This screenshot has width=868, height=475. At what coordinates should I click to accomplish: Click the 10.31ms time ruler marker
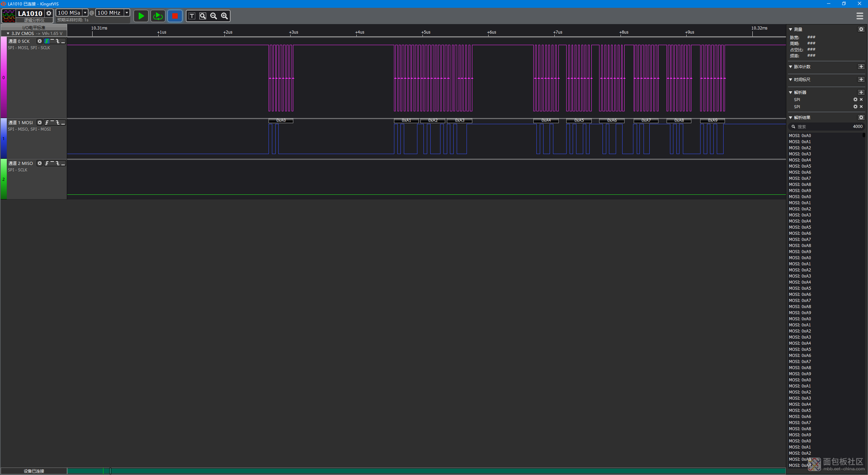pyautogui.click(x=99, y=28)
